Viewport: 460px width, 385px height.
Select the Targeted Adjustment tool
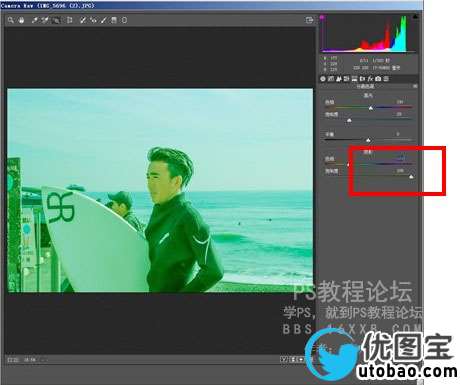click(x=56, y=20)
